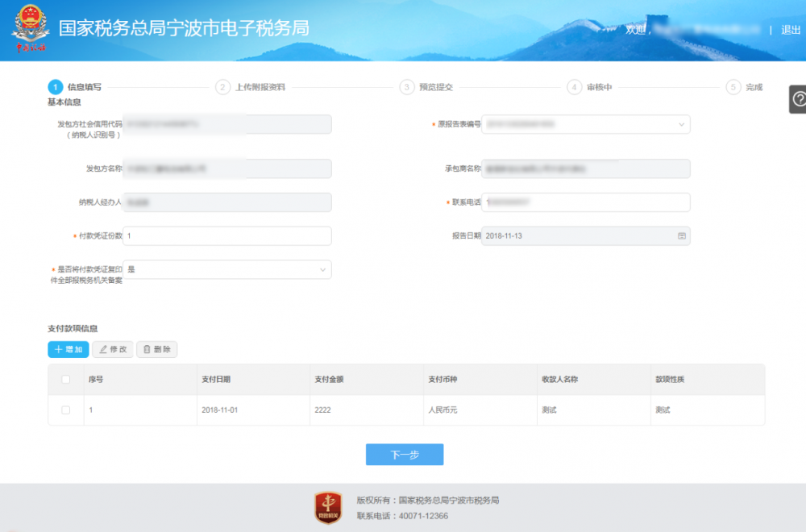
Task: Check the select-all checkbox in table header
Action: tap(67, 379)
